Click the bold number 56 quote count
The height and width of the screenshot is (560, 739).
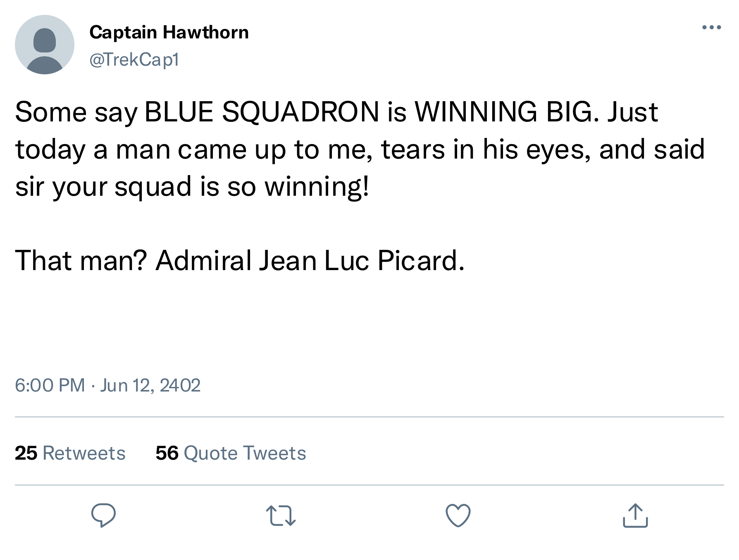click(x=167, y=453)
